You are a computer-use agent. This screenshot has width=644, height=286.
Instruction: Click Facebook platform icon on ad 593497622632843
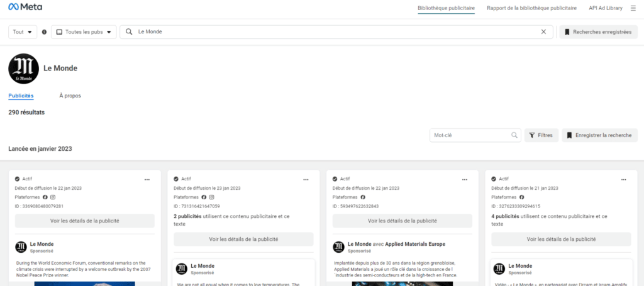pyautogui.click(x=363, y=197)
